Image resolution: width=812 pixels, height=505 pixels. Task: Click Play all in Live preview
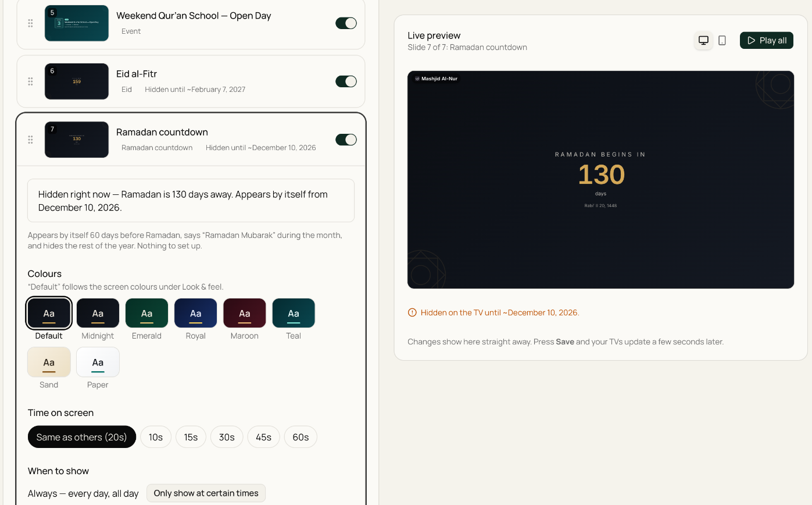[767, 40]
